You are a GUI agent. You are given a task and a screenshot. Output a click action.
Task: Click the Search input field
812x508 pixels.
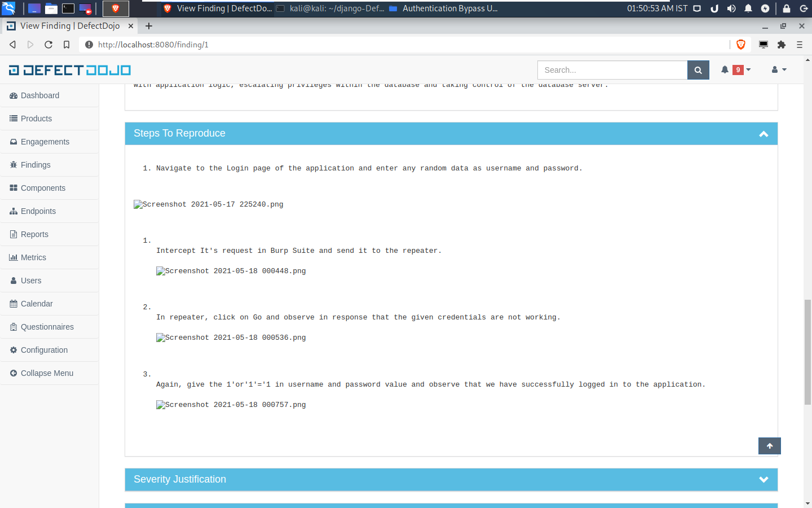click(612, 70)
